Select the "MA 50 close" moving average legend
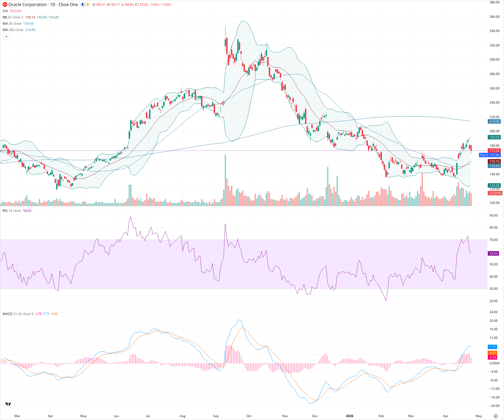Screen dimensions: 504x420 [12, 23]
